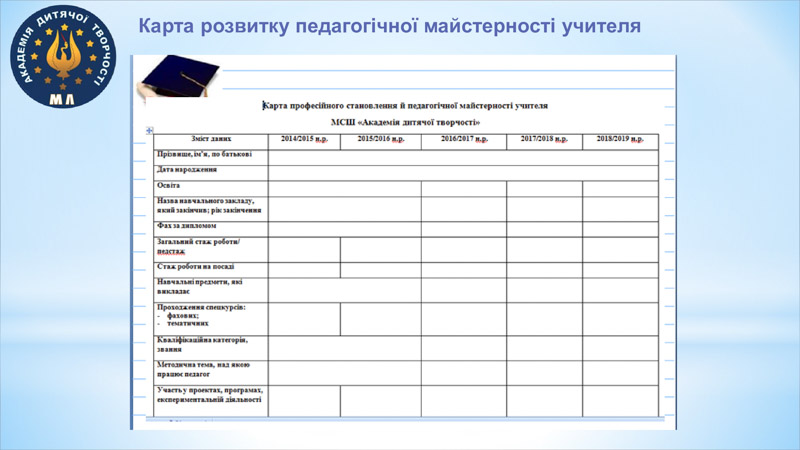The image size is (800, 450).
Task: Click the Освіта row label
Action: click(168, 186)
